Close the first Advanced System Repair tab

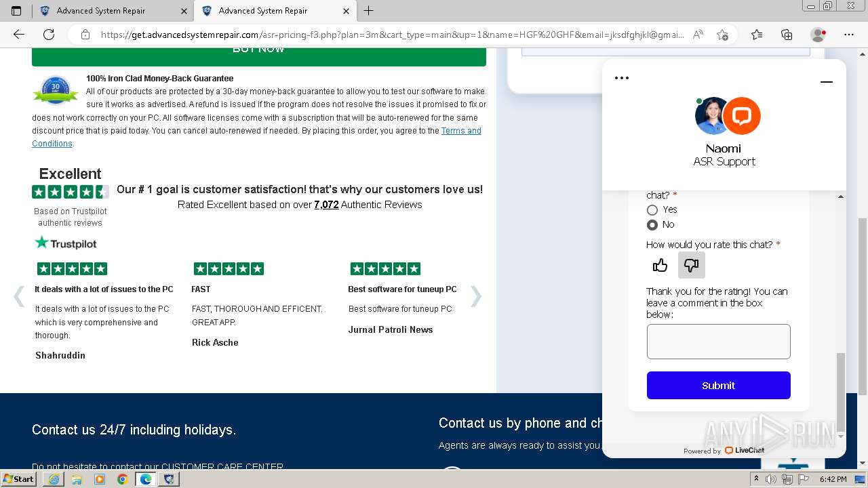click(x=184, y=11)
